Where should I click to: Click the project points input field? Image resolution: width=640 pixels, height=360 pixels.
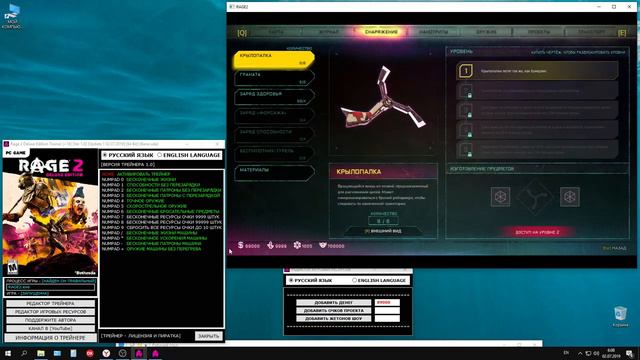coord(387,311)
